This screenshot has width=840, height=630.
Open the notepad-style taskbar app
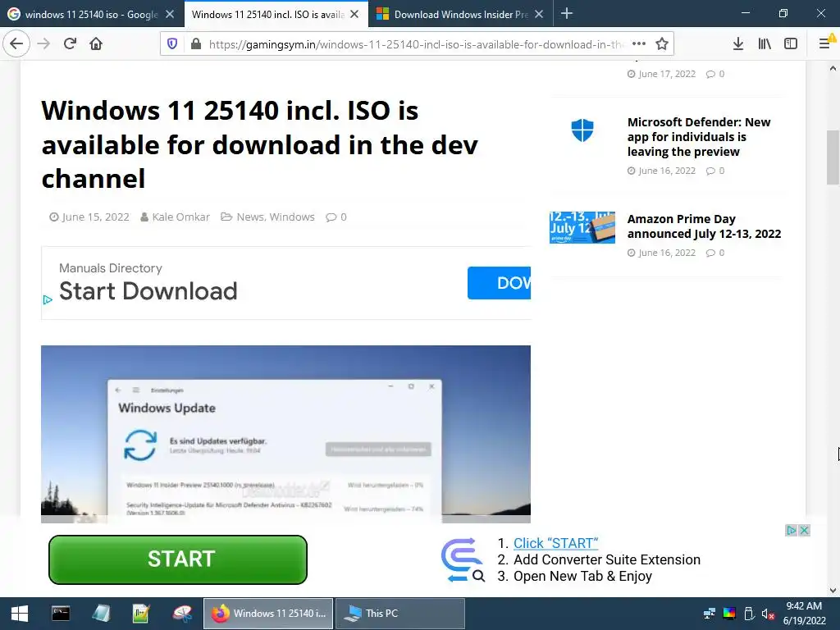tap(141, 614)
